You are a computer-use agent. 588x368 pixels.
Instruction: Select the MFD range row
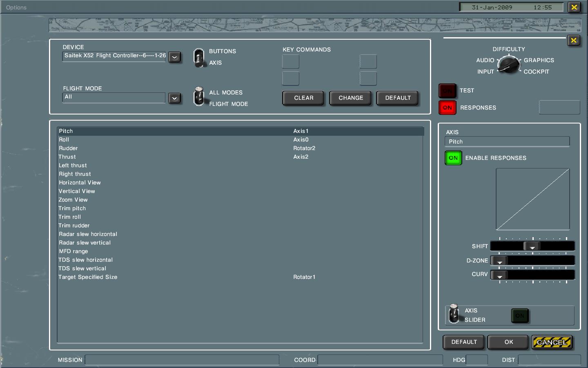241,251
